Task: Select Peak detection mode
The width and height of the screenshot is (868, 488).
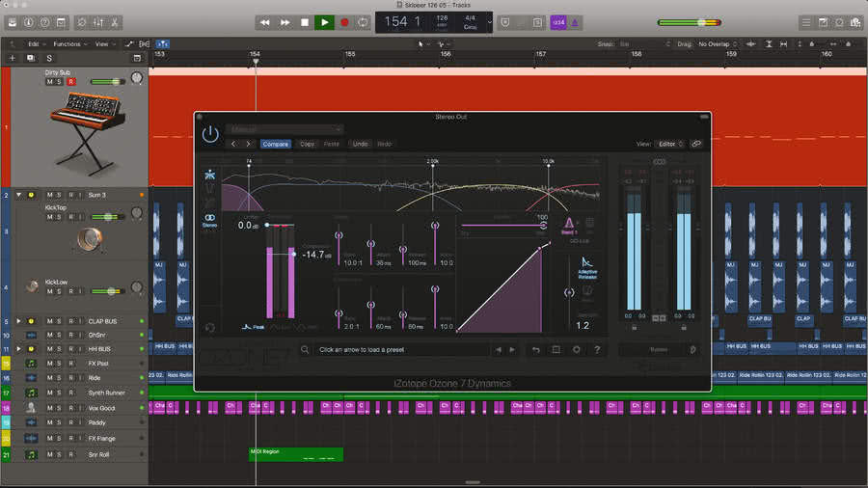Action: pos(253,327)
